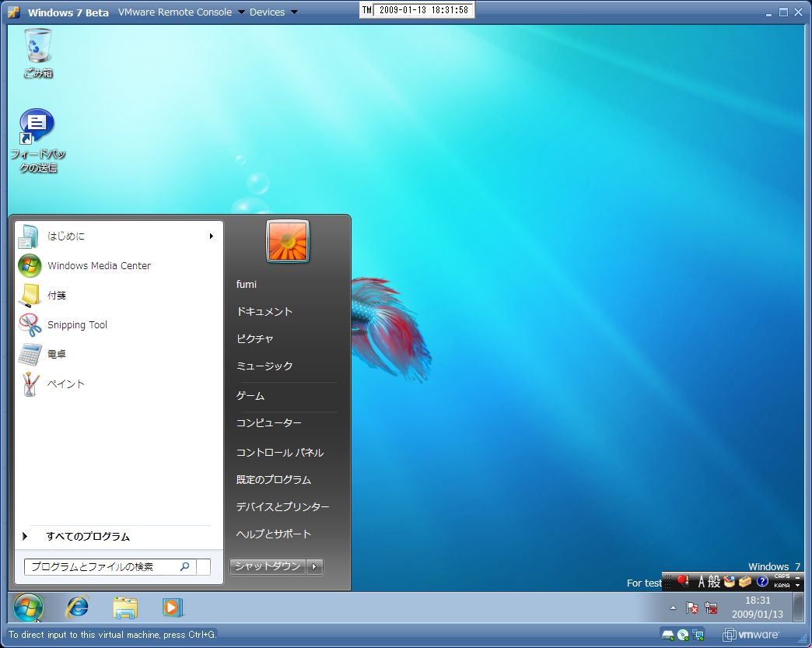This screenshot has height=648, width=812.
Task: Open 既定のプログラム
Action: [274, 480]
